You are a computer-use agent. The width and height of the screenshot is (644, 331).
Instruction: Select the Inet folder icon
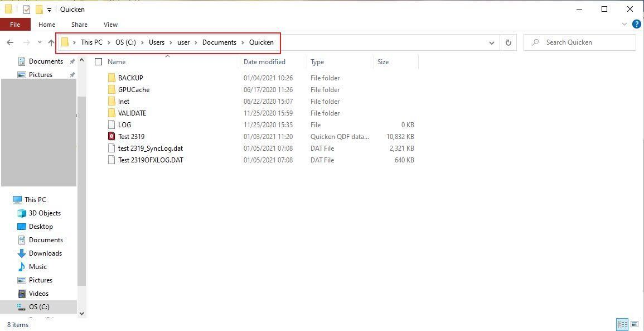pos(112,101)
